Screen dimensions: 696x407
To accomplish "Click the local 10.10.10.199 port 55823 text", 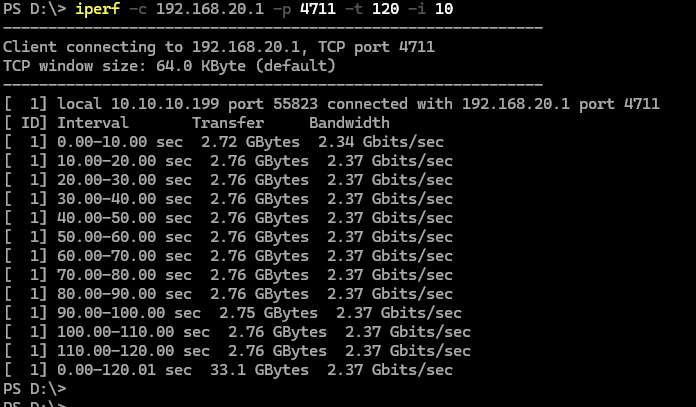I will [x=187, y=104].
